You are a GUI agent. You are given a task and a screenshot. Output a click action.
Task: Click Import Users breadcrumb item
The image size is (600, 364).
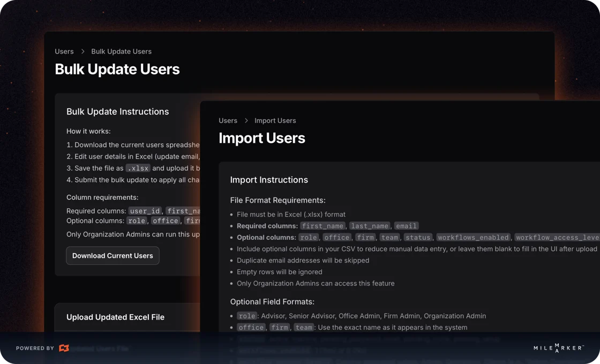click(x=275, y=120)
